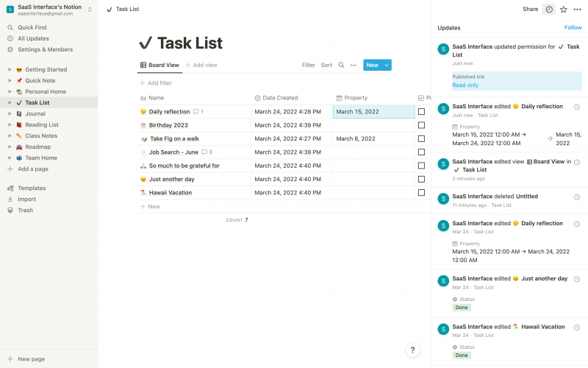The image size is (588, 368).
Task: Expand the Roadmap page toggle
Action: tap(10, 146)
